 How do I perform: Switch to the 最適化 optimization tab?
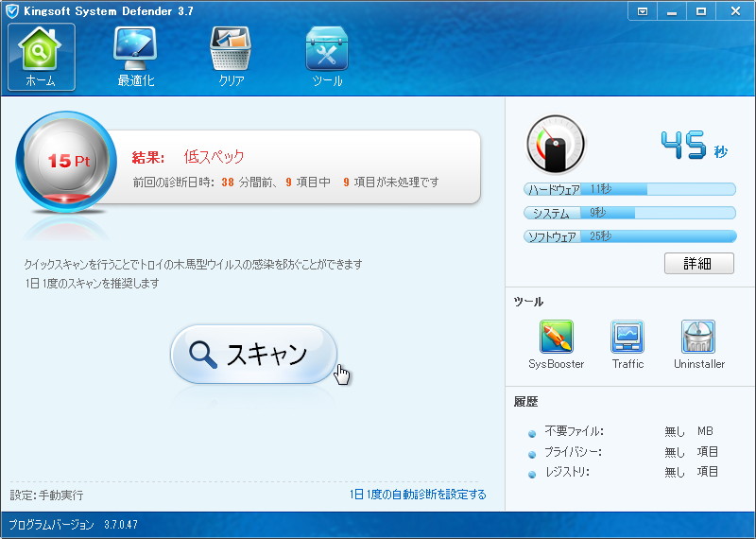coord(135,57)
